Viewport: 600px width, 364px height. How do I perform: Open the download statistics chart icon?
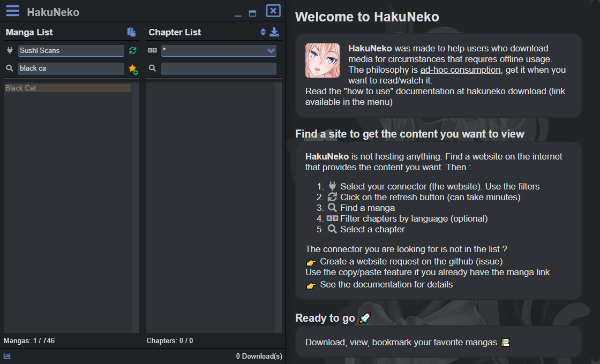(6, 356)
